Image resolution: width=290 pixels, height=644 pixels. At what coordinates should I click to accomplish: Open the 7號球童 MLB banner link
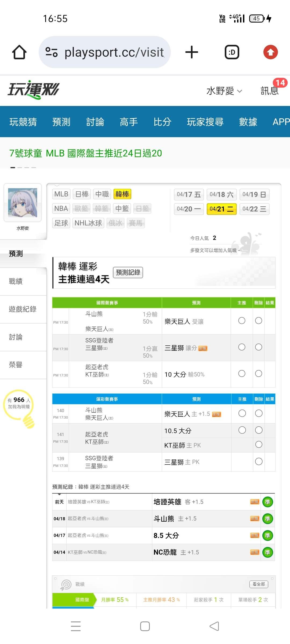pos(86,153)
